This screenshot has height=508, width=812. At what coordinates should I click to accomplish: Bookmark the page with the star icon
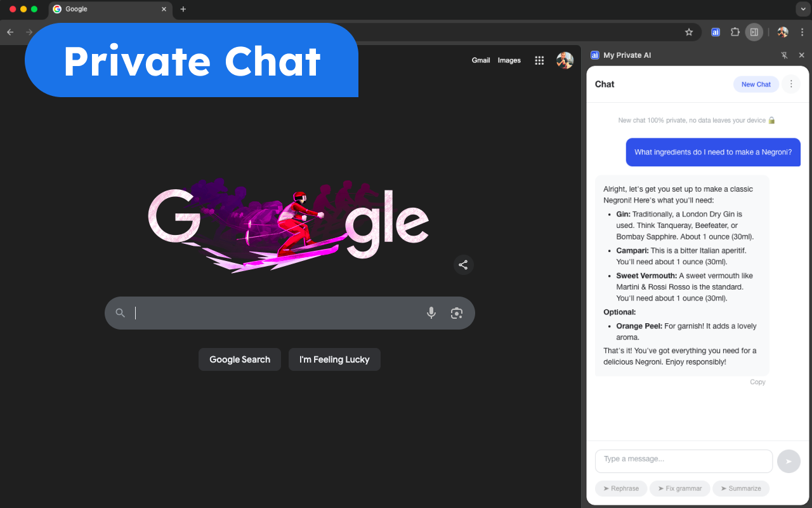689,32
